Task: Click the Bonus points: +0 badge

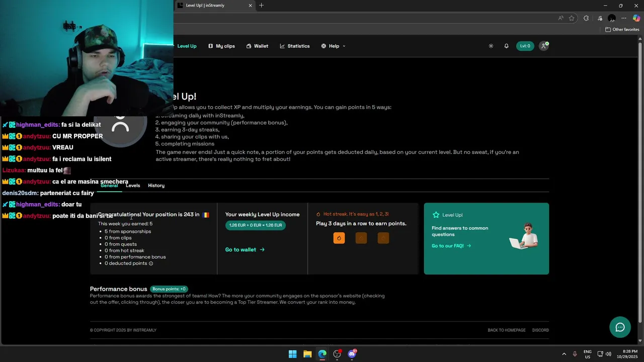Action: point(169,289)
